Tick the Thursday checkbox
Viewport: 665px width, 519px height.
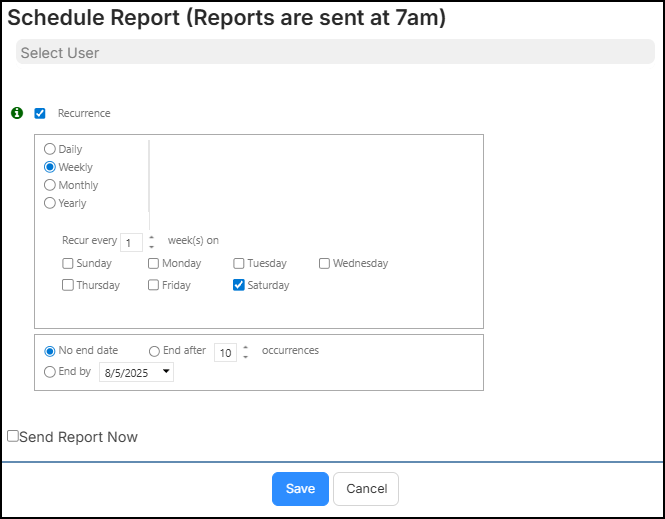pyautogui.click(x=68, y=285)
